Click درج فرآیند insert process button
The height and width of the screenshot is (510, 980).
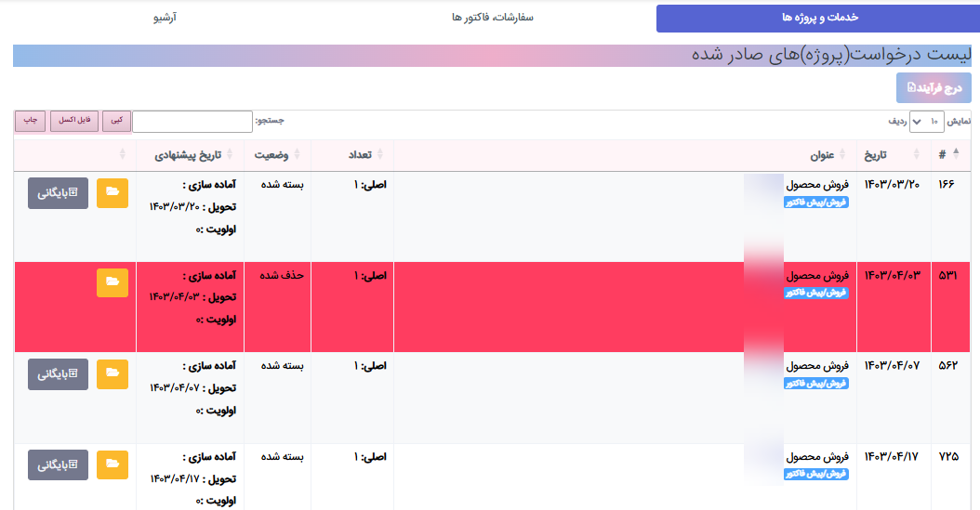tap(934, 88)
